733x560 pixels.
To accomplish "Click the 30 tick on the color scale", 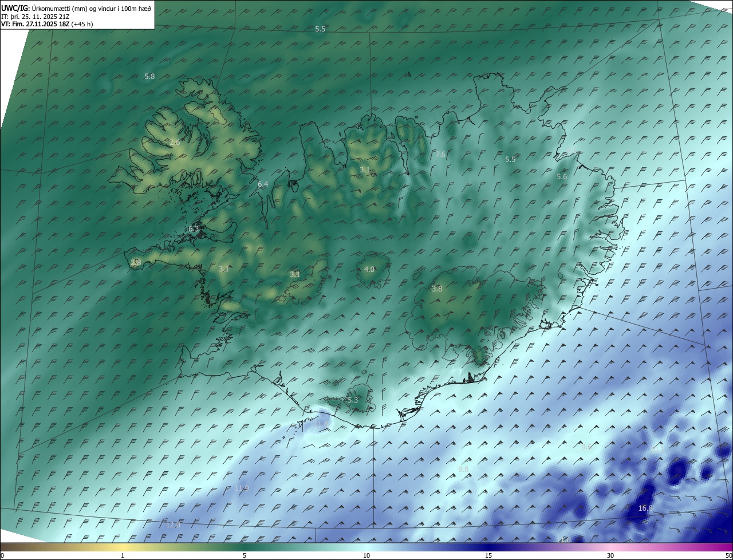I will pos(610,555).
